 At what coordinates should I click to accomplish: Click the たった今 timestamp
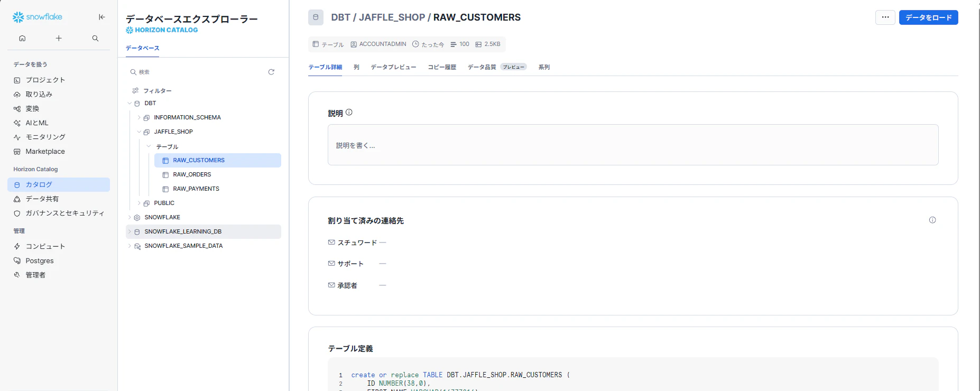428,44
